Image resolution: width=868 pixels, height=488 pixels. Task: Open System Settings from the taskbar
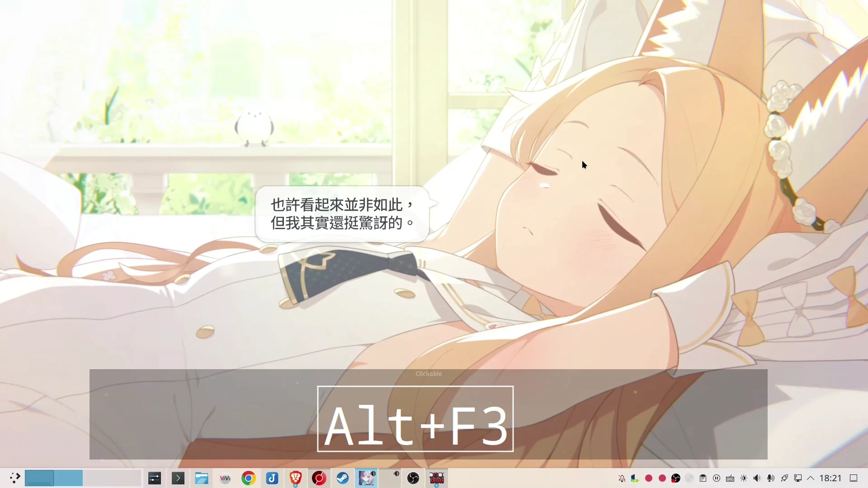click(154, 478)
